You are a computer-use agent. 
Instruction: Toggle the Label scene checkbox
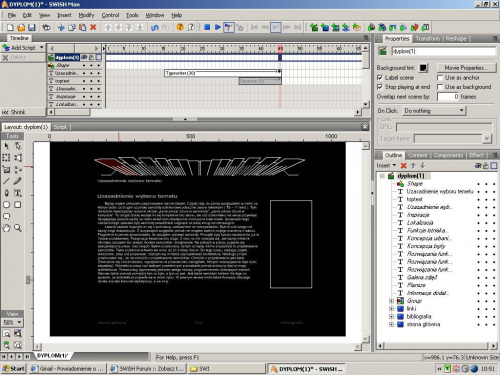click(x=380, y=78)
